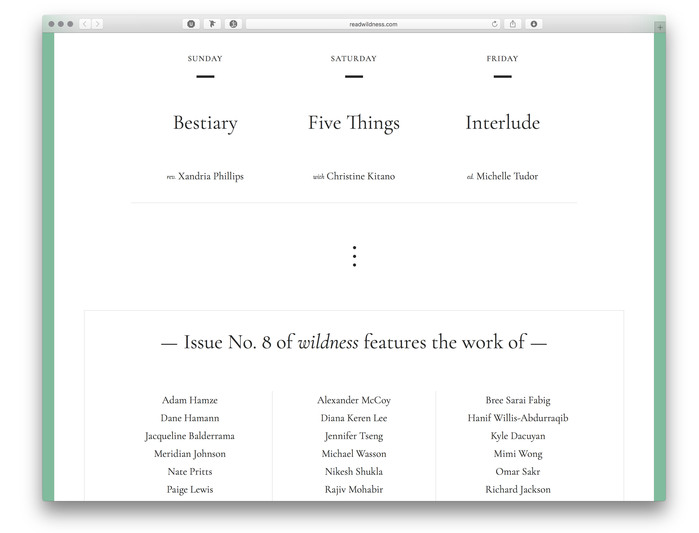Image resolution: width=699 pixels, height=533 pixels.
Task: Reload the page with the refresh icon
Action: click(x=495, y=24)
